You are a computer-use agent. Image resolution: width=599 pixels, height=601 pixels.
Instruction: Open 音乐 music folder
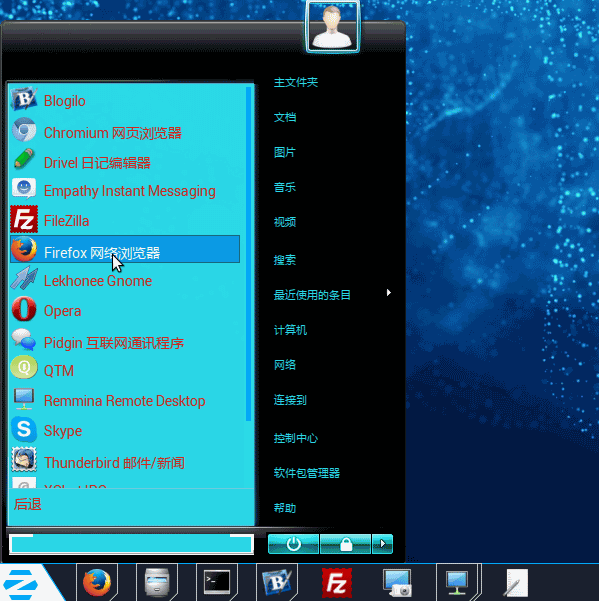point(285,187)
